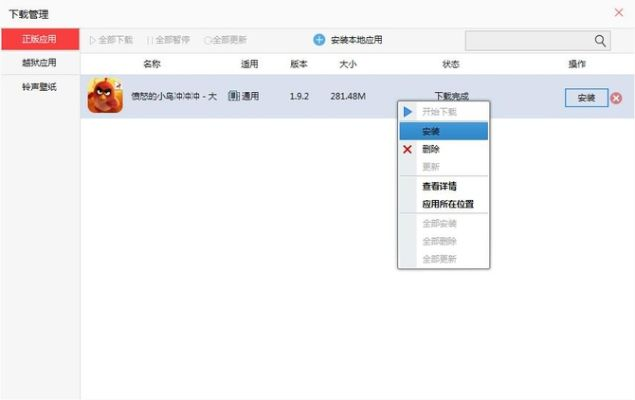Choose 开始下载 in the context menu
Screen dimensions: 635x400
[444, 112]
